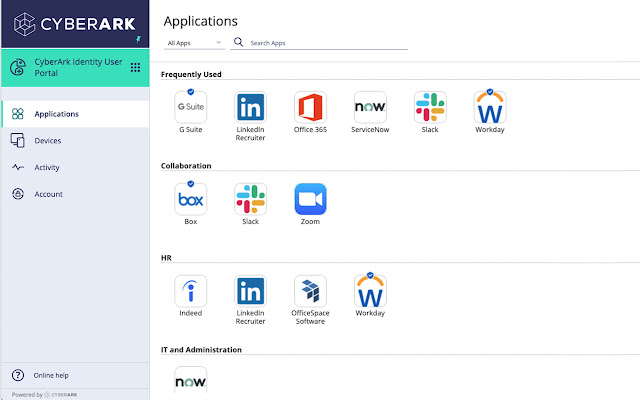Click the CyberArk Identity User Portal title

pyautogui.click(x=78, y=67)
